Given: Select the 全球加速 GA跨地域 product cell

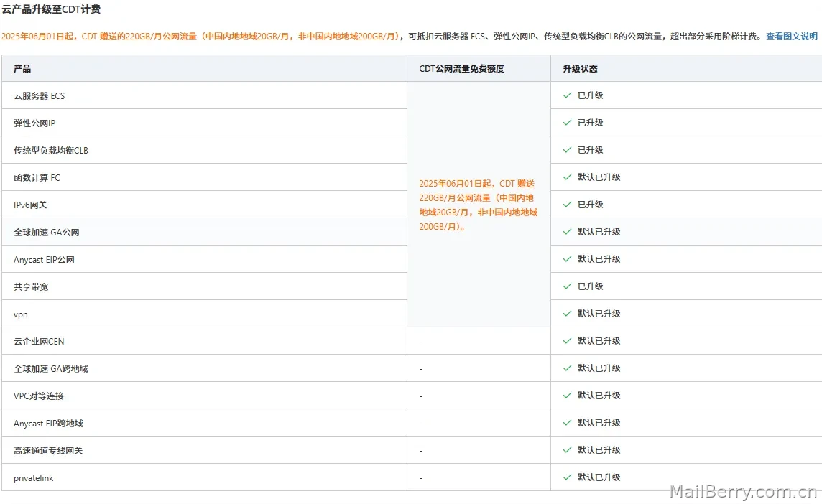Looking at the screenshot, I should coord(205,368).
